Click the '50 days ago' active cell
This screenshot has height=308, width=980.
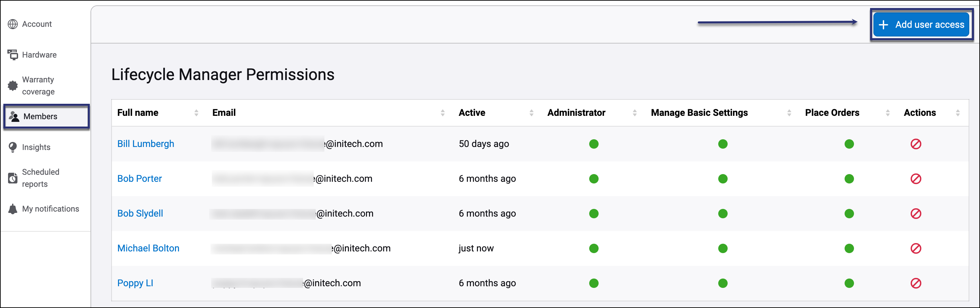tap(484, 144)
